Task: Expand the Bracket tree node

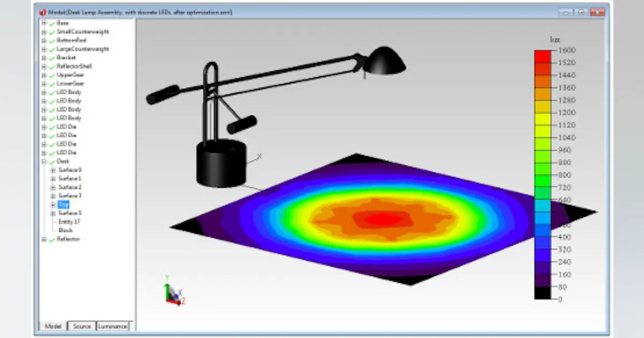Action: tap(44, 57)
